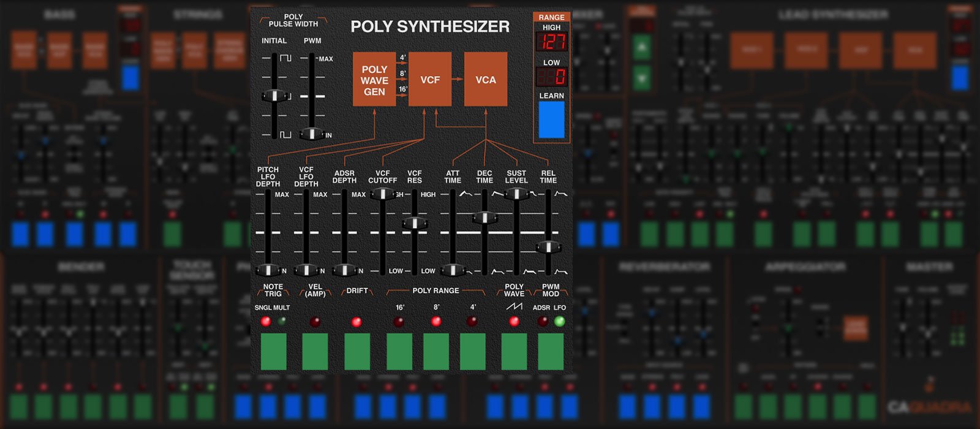
Task: Enable the DRIFT green button
Action: pos(356,352)
